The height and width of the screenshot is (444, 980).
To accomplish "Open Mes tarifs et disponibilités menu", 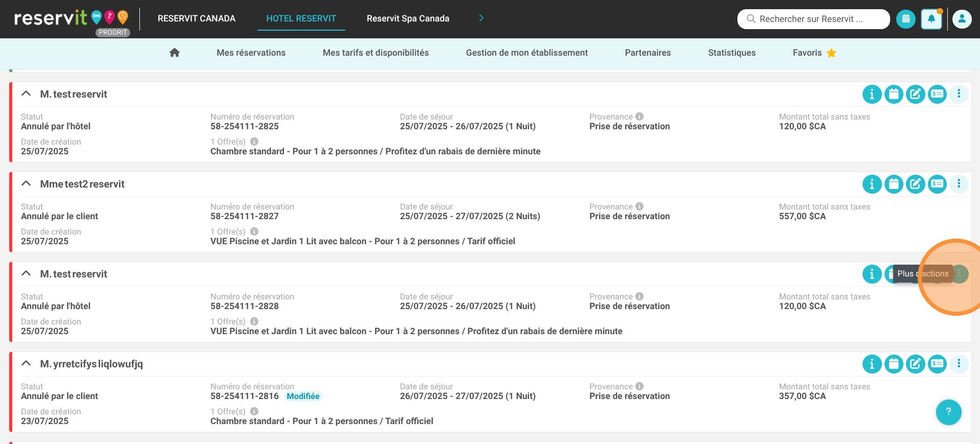I will pyautogui.click(x=376, y=53).
